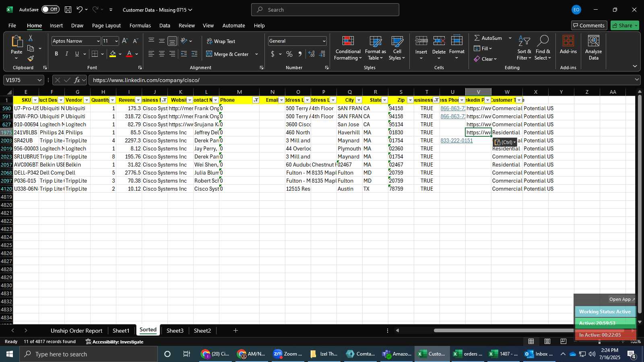Screen dimensions: 644x362
Task: Click Decrease Decimal icon
Action: coord(322,54)
